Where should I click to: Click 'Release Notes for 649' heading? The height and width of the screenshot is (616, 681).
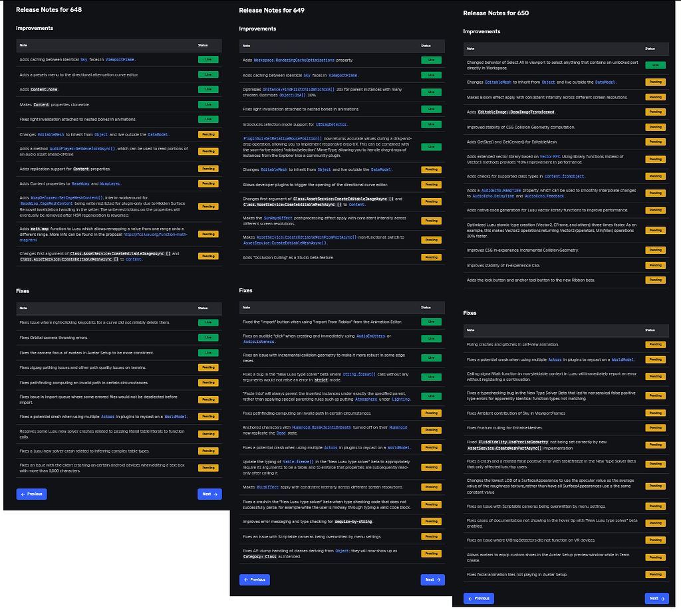tap(271, 11)
